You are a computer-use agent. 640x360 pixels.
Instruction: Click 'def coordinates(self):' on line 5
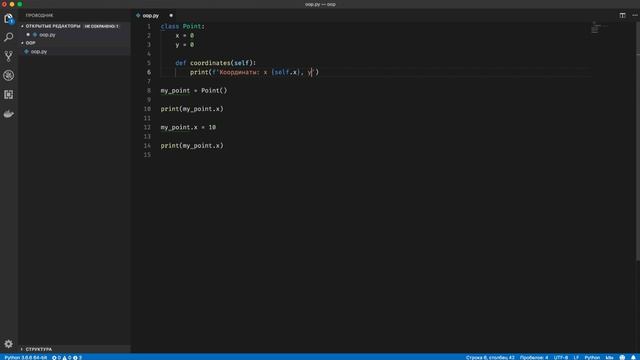point(216,63)
